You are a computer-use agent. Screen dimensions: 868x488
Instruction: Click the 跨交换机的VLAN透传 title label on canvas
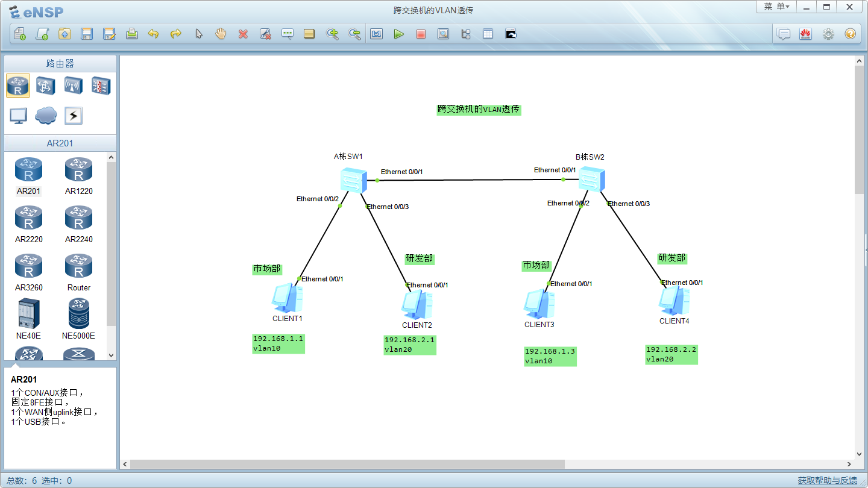click(x=479, y=110)
